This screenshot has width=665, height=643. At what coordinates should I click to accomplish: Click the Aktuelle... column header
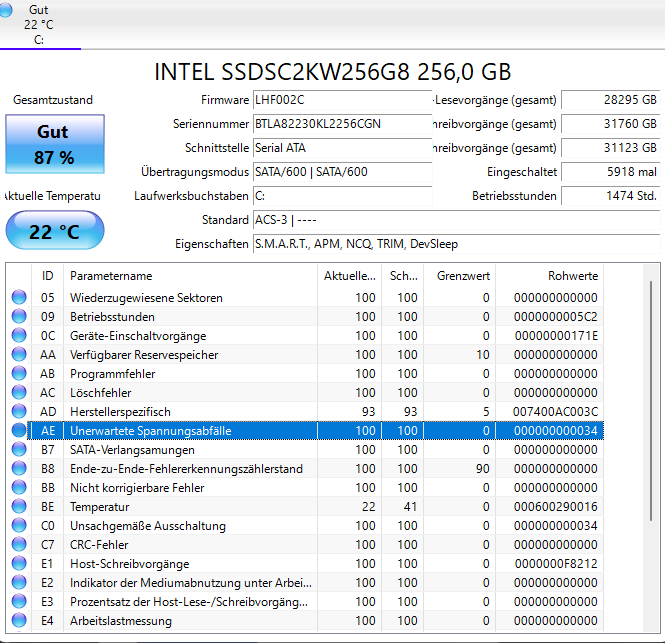coord(349,276)
